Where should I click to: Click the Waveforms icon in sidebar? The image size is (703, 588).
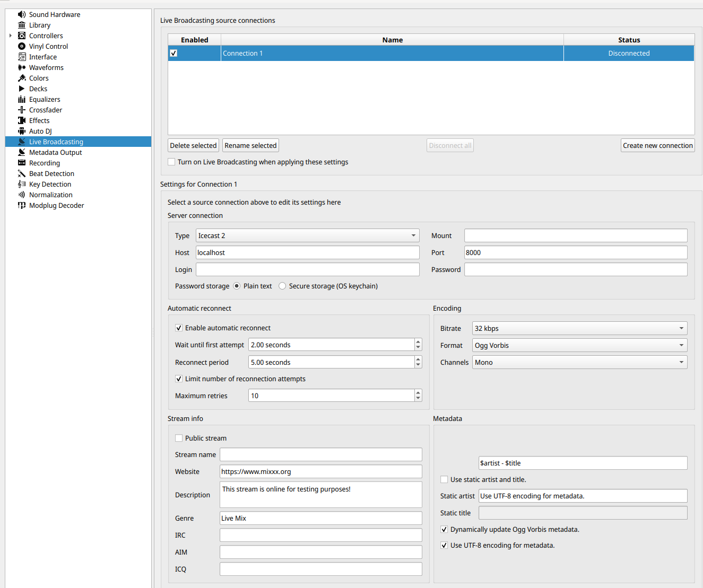point(22,67)
